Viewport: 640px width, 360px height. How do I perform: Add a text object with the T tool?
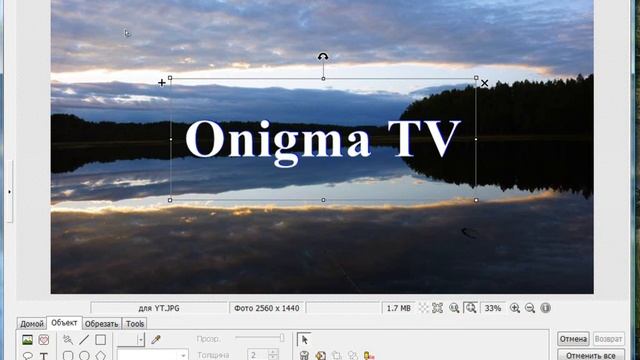pyautogui.click(x=44, y=356)
